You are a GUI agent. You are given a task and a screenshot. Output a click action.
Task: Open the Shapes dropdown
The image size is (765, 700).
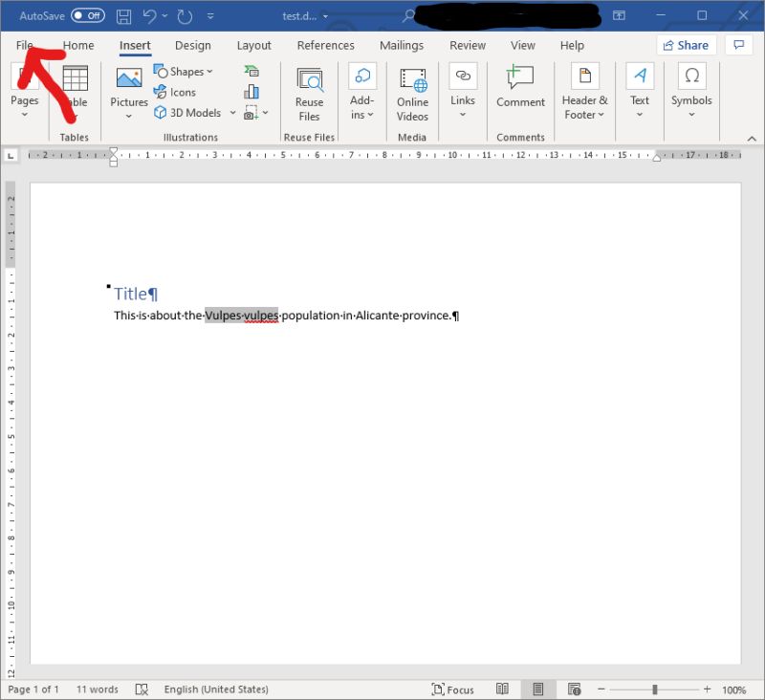(184, 71)
